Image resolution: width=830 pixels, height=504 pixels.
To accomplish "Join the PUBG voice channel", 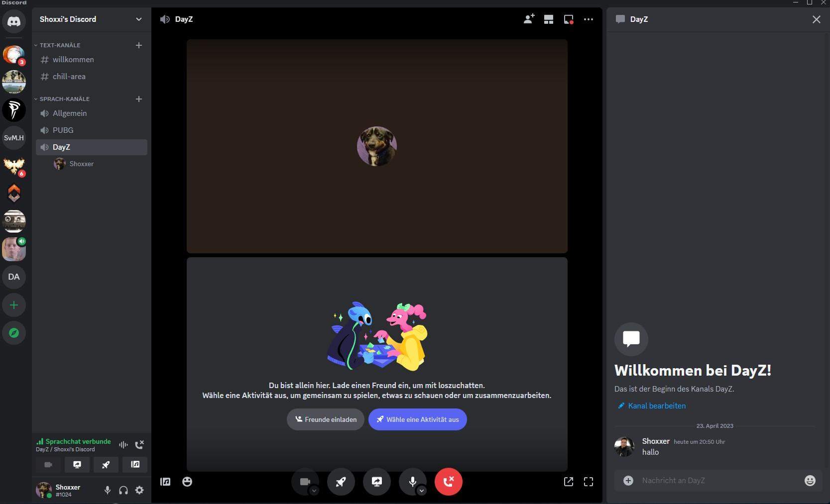I will [x=92, y=130].
